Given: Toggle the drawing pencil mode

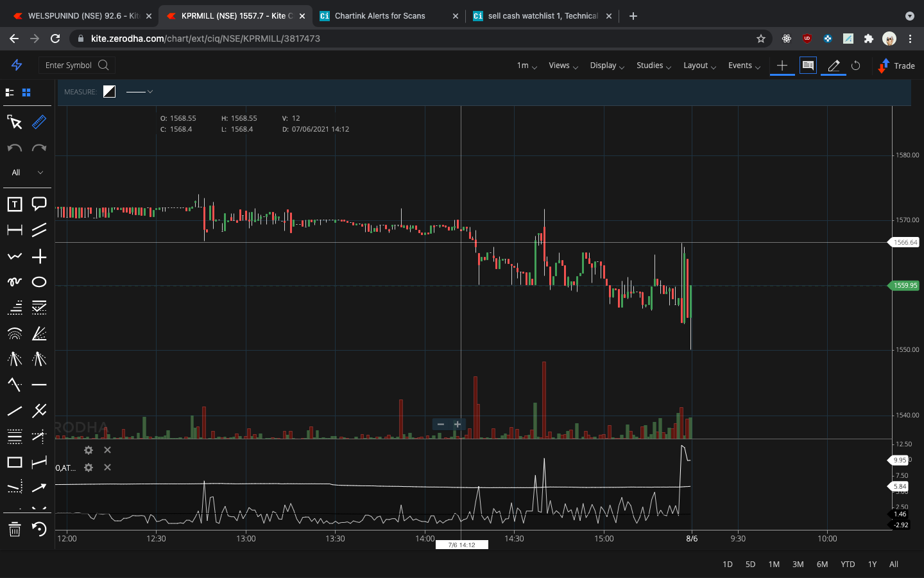Looking at the screenshot, I should coord(832,66).
